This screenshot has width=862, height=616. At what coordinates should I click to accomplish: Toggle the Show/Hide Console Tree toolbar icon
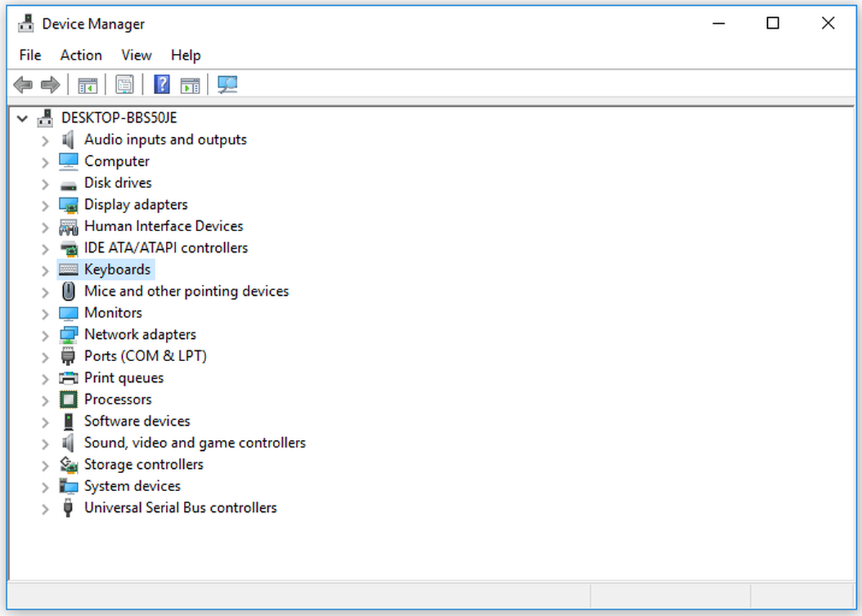point(88,85)
